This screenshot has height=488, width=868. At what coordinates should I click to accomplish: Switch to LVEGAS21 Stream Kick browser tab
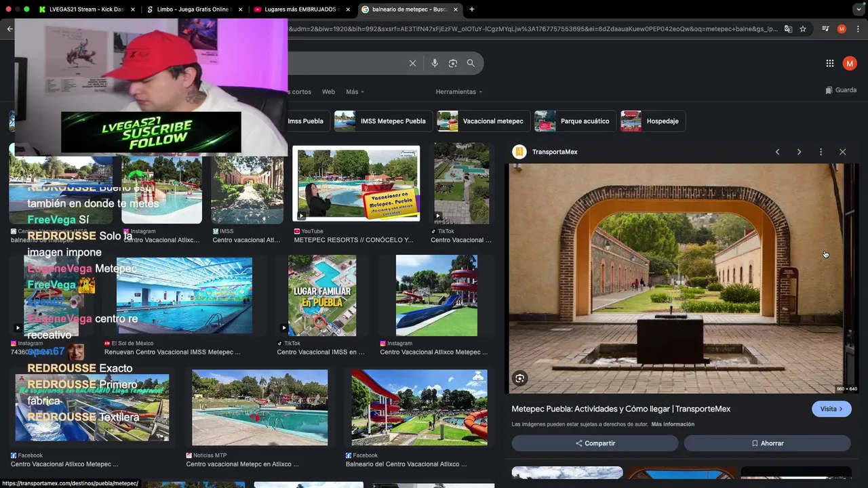(x=87, y=9)
